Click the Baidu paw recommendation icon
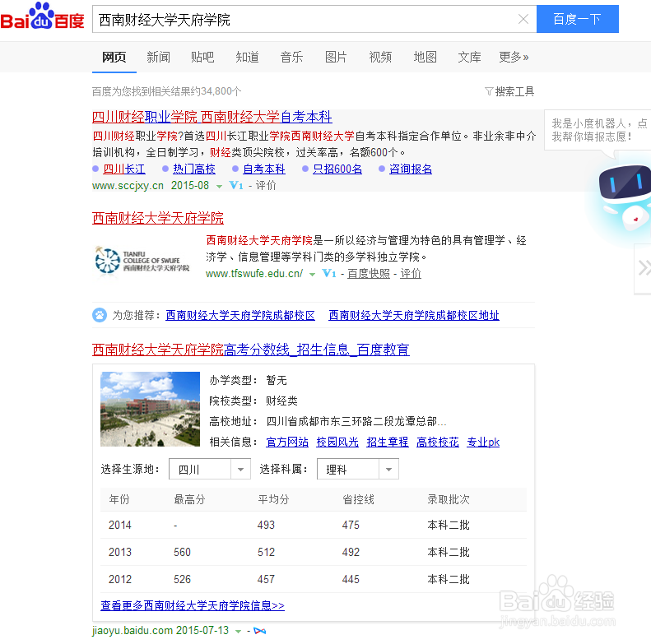Screen dimensions: 651x644 (100, 315)
